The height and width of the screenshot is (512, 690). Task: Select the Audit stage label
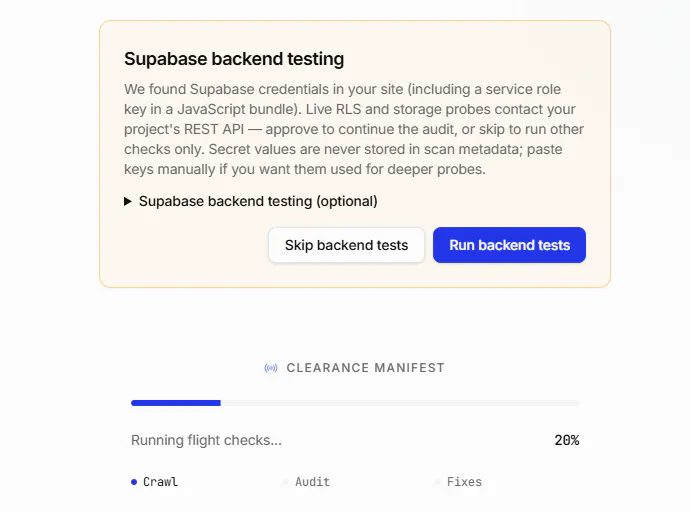(x=312, y=482)
